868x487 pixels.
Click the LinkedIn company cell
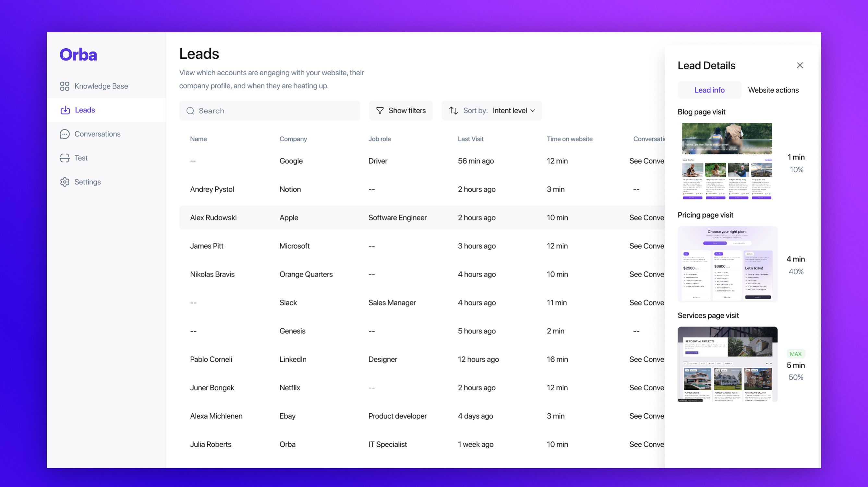click(293, 359)
